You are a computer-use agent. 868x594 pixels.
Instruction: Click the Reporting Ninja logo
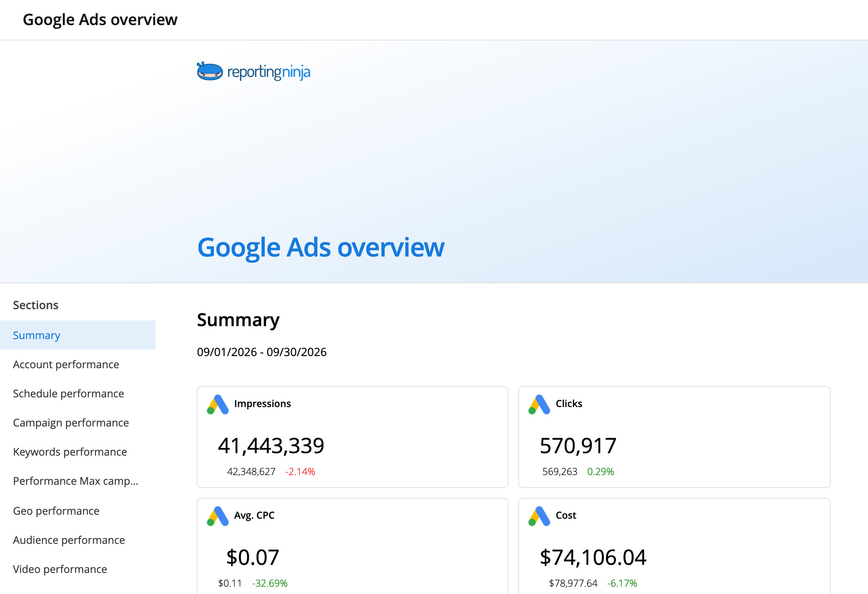click(253, 72)
